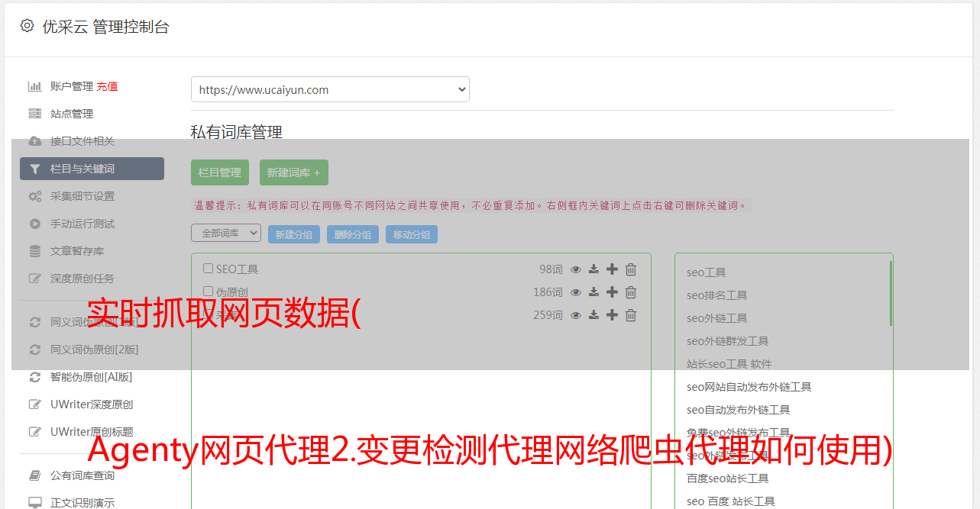
Task: Select keyword seo外链群发工具
Action: pyautogui.click(x=728, y=341)
